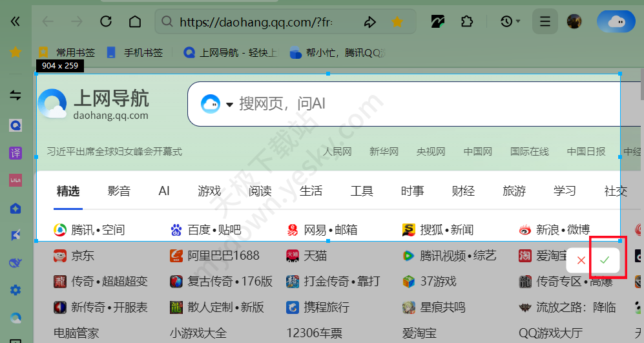Open the 百度·贴吧 link
The width and height of the screenshot is (644, 343).
206,230
